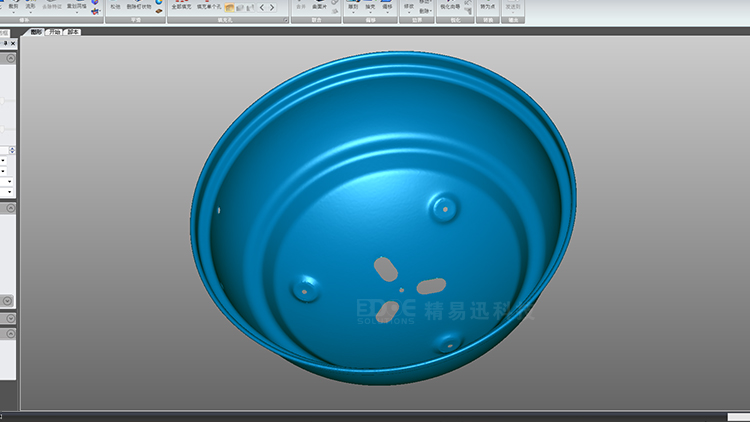Click the 松弛 (Relax) tool
This screenshot has width=750, height=422.
pos(115,6)
